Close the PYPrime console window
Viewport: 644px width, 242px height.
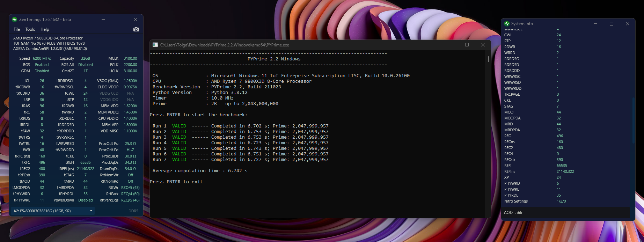click(483, 45)
